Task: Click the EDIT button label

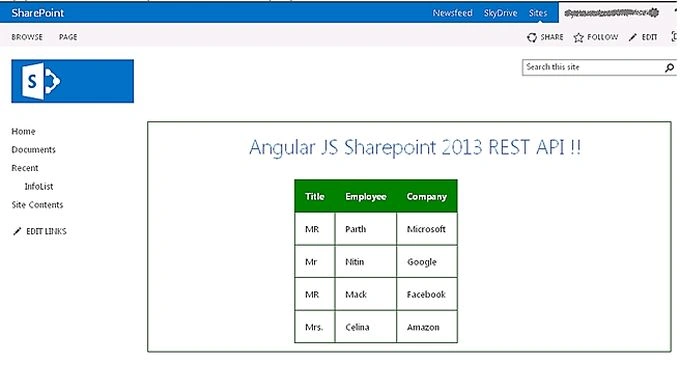Action: point(649,37)
